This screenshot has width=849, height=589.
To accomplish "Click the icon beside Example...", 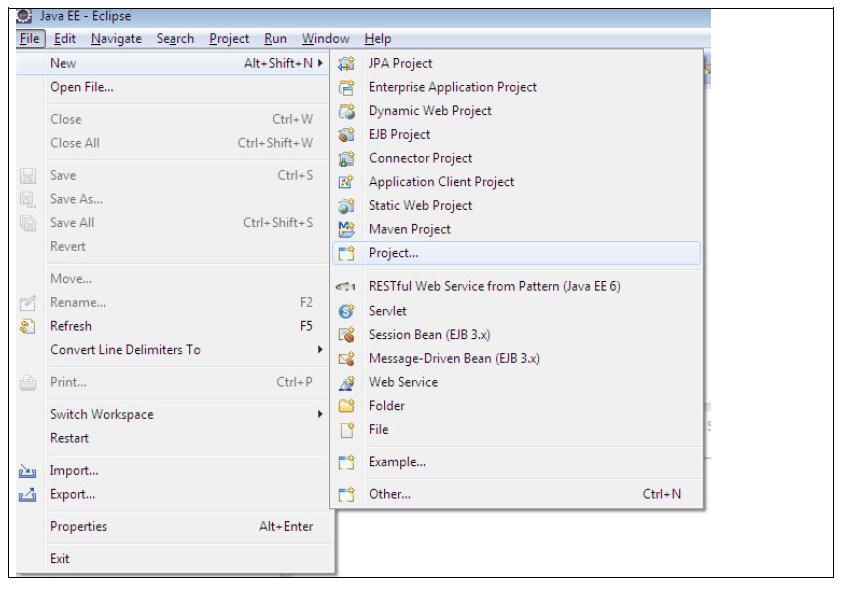I will point(346,462).
